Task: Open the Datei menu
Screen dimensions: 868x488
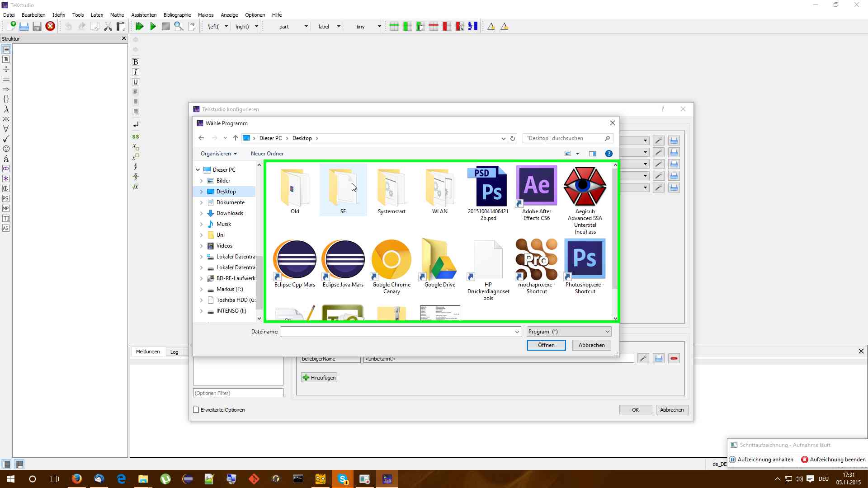Action: 9,15
